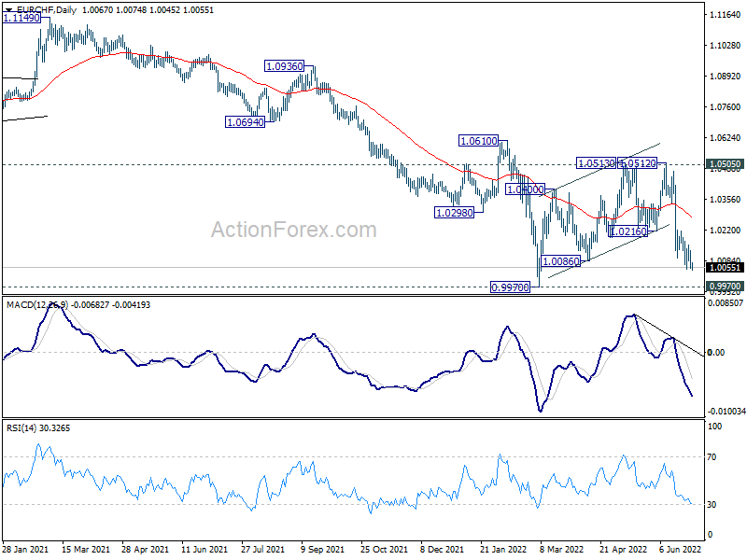Select the 1.06100 price label

pyautogui.click(x=479, y=141)
